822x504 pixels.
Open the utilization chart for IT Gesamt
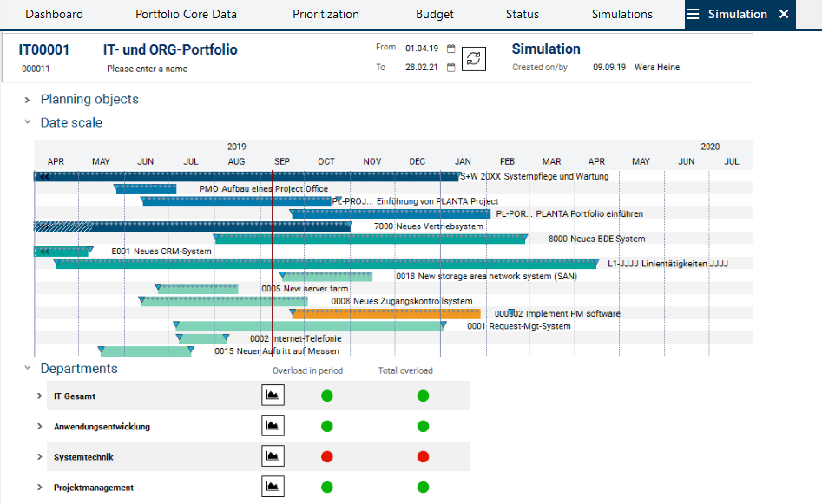[273, 396]
